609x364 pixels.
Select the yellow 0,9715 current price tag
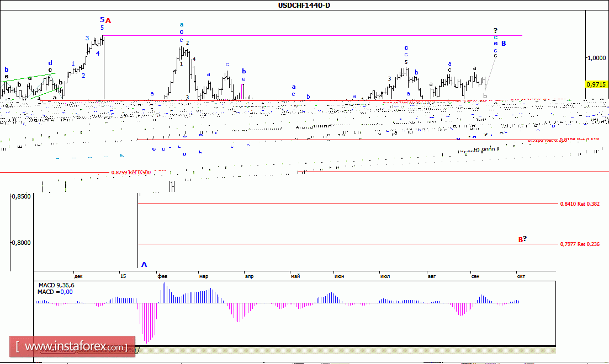(596, 84)
